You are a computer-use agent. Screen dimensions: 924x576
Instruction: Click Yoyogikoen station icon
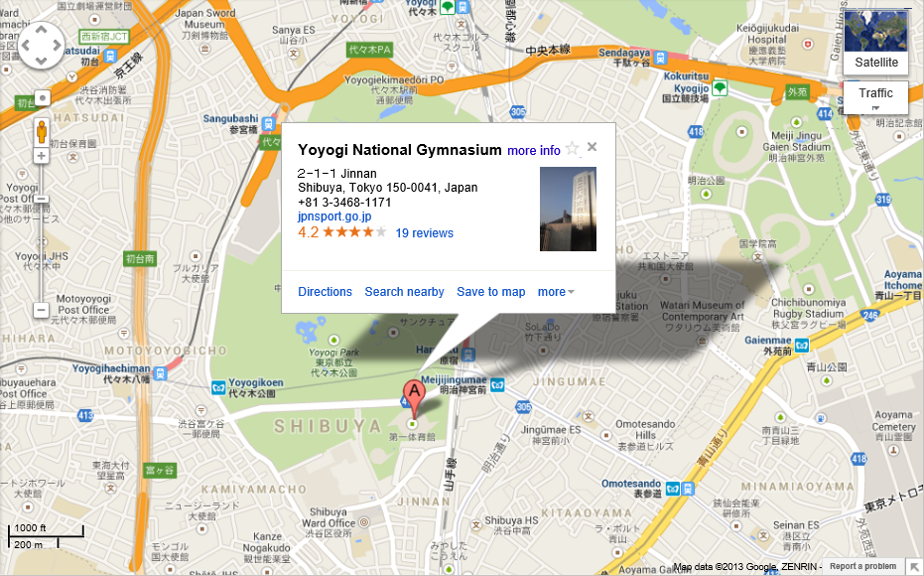(x=218, y=387)
